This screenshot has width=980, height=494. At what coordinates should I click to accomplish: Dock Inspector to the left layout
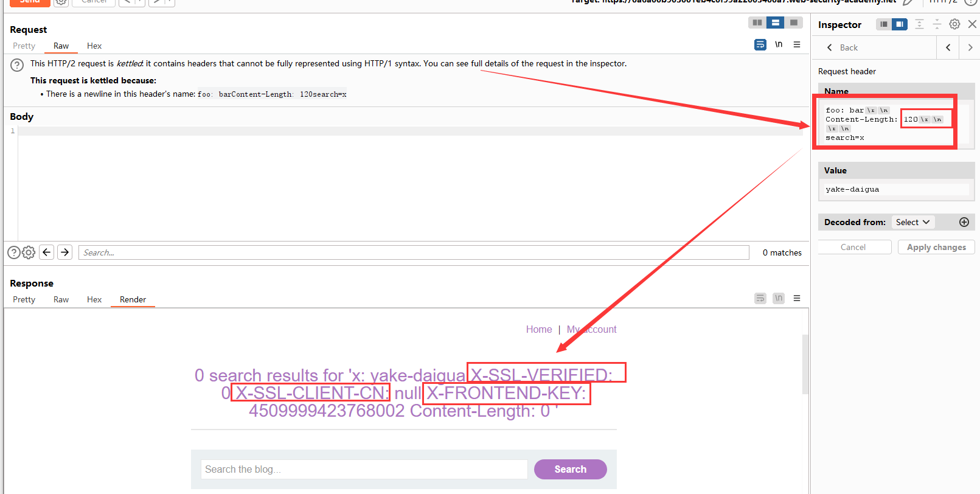tap(884, 24)
